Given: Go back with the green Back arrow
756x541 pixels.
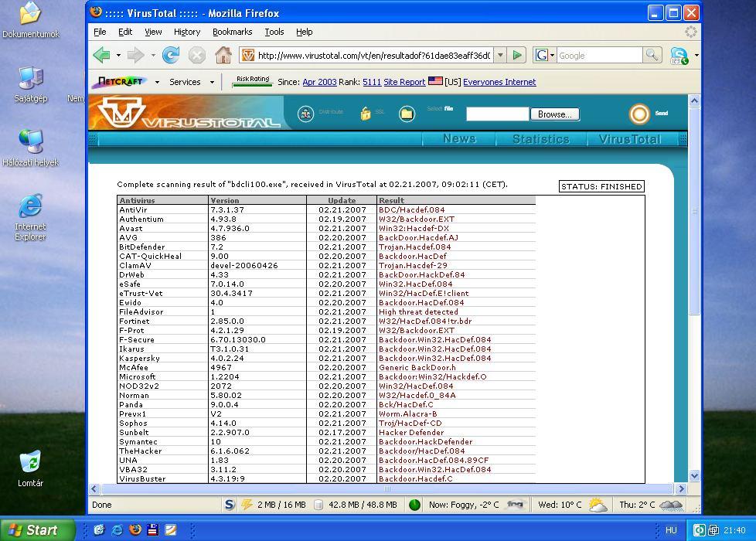Looking at the screenshot, I should pos(101,56).
